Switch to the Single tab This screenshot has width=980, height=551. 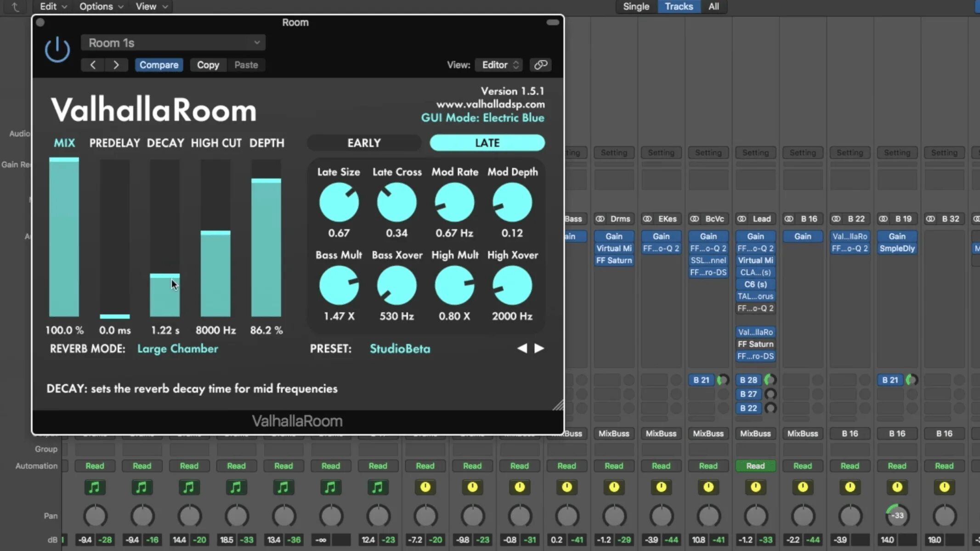tap(636, 6)
